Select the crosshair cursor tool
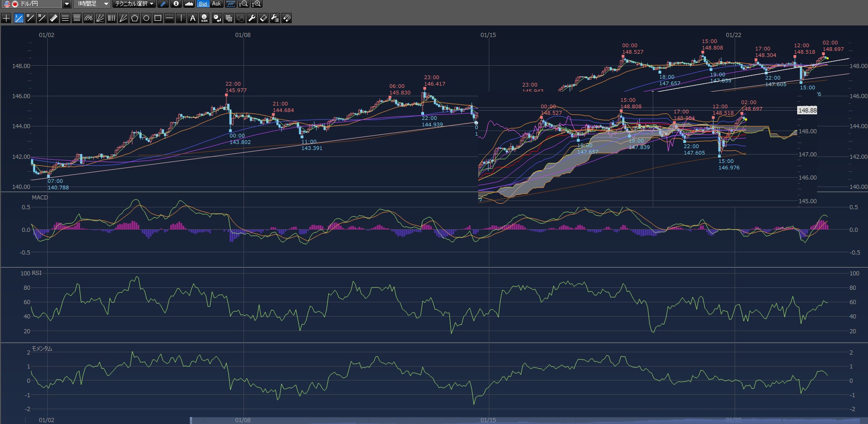The image size is (868, 424). [6, 19]
